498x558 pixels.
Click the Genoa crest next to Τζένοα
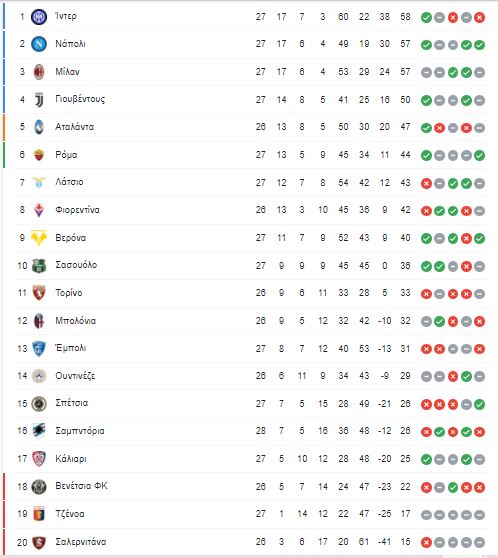pos(39,514)
